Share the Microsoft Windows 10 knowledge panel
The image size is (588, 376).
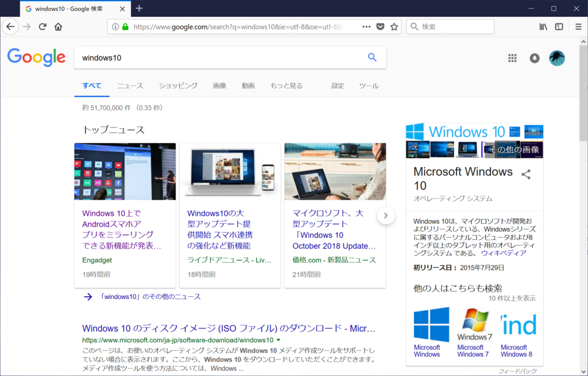526,175
